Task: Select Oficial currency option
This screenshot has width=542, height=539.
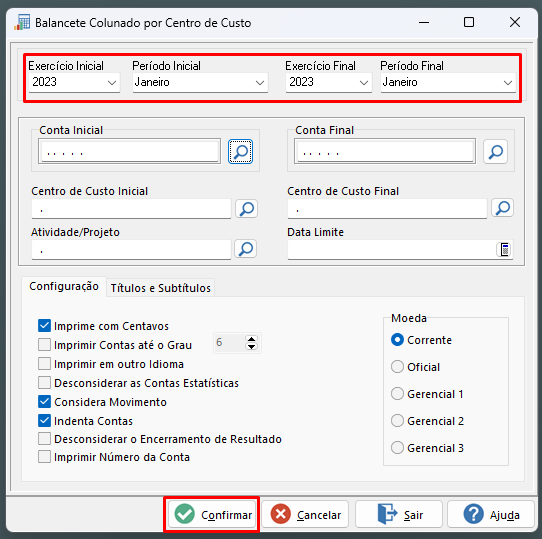Action: (x=397, y=367)
